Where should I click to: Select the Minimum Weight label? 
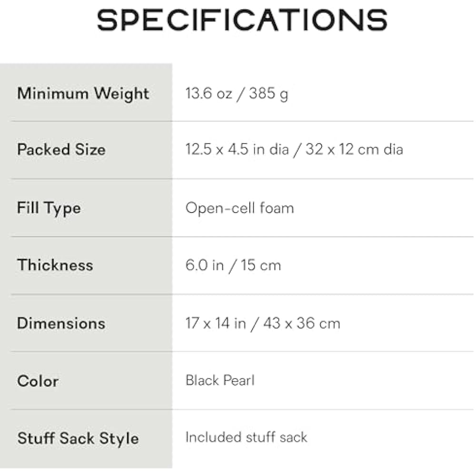click(x=83, y=93)
